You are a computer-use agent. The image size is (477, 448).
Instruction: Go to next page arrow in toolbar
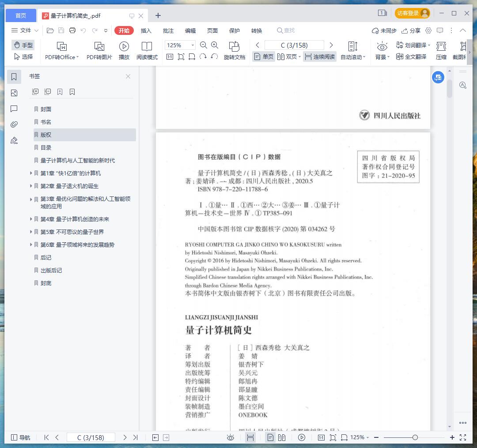point(331,45)
